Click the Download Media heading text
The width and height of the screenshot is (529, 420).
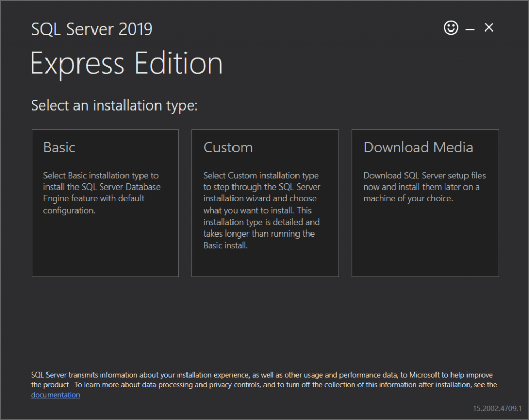[x=418, y=147]
